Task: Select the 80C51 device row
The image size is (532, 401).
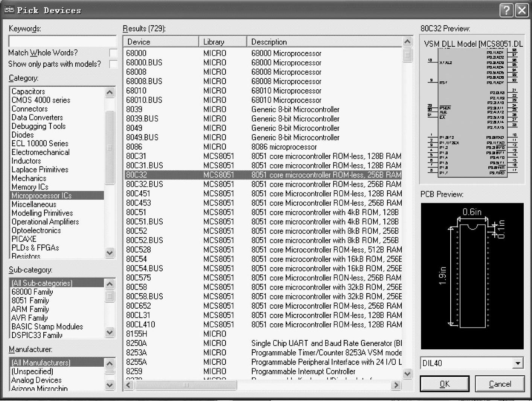Action: point(263,212)
